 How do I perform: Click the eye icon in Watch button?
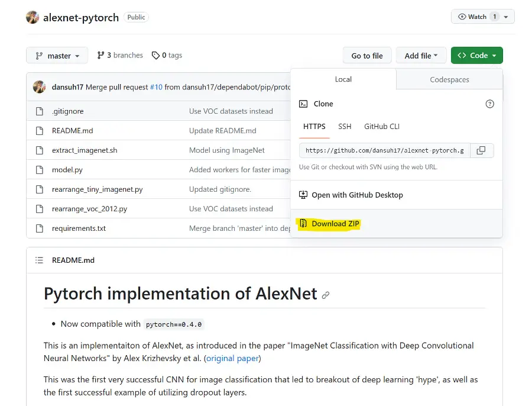462,17
